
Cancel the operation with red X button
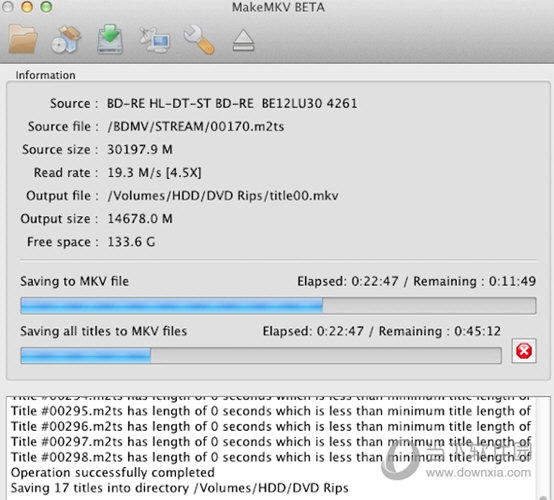coord(524,351)
